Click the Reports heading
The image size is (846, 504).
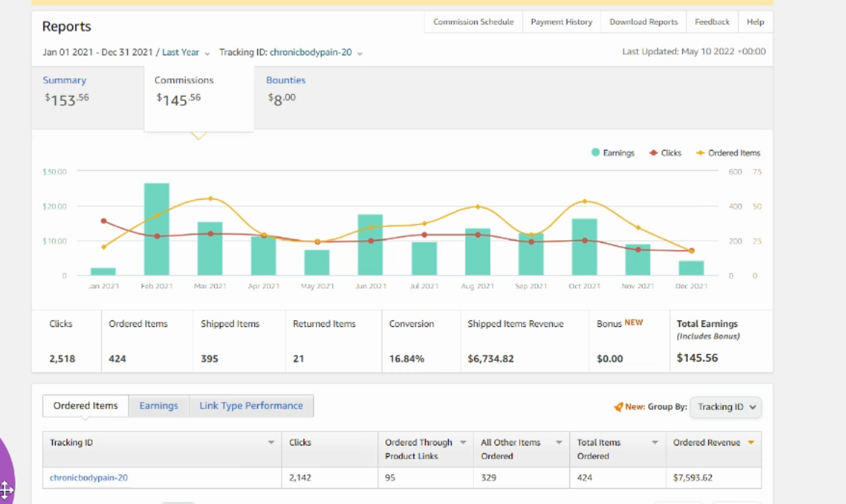pos(66,26)
